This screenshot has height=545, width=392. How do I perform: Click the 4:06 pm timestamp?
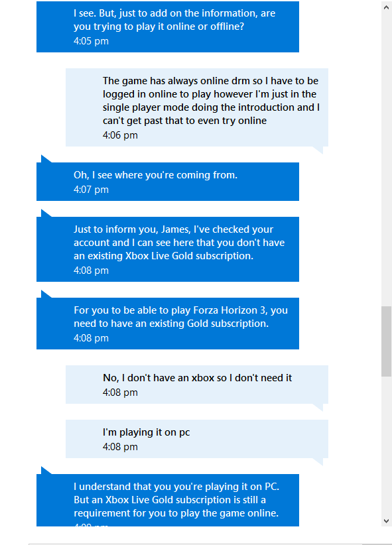click(120, 135)
